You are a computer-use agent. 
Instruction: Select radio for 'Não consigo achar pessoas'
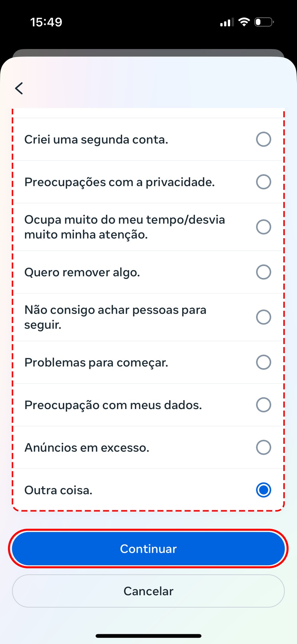click(x=263, y=317)
